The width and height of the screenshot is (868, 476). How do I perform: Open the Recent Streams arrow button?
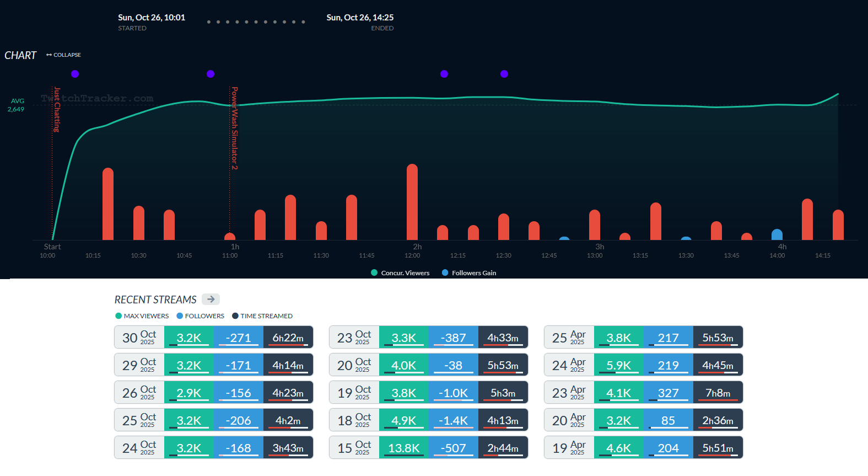[211, 299]
